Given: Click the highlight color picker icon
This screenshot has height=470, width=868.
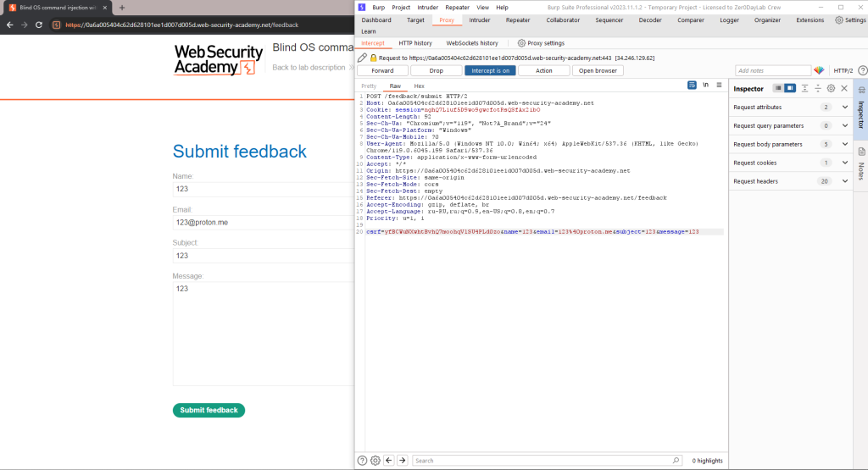Looking at the screenshot, I should click(x=819, y=71).
